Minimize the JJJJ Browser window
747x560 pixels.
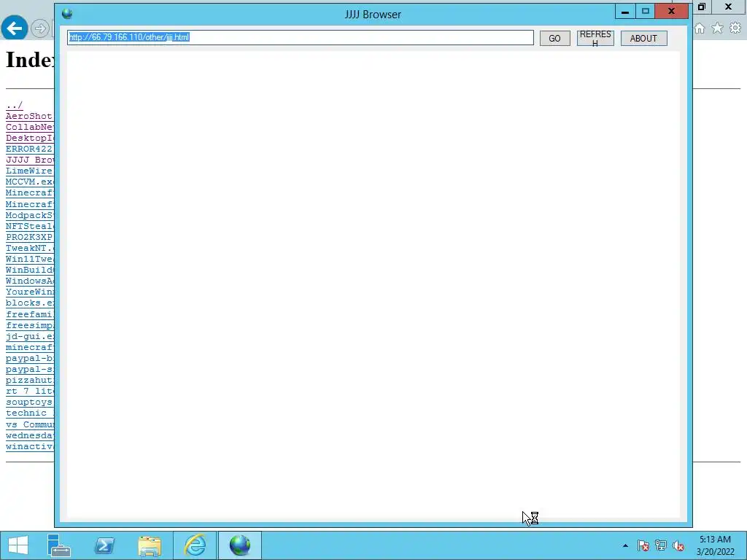[625, 12]
